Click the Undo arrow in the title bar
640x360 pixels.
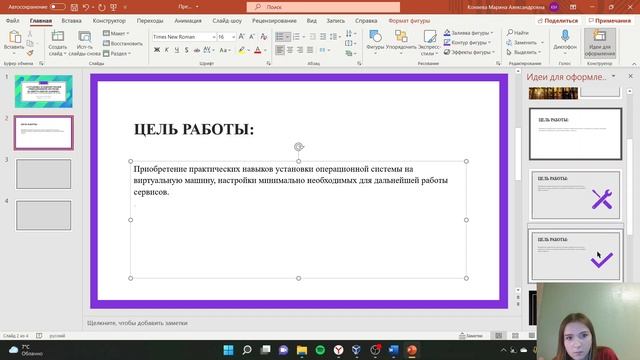coord(86,7)
